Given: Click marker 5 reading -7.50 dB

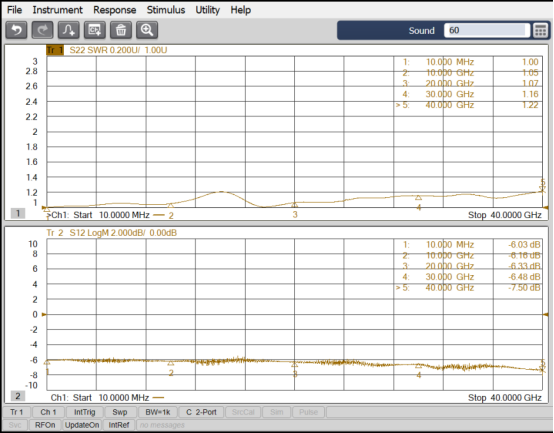Looking at the screenshot, I should 524,288.
